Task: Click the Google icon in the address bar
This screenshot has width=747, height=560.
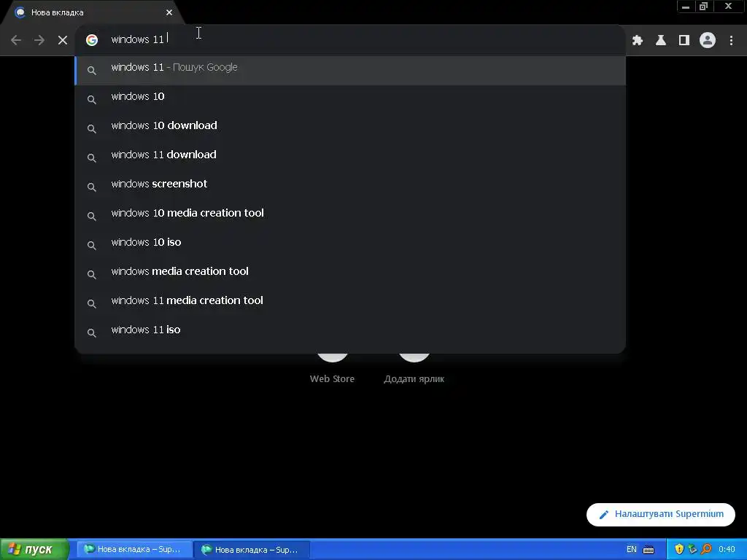Action: pos(92,40)
